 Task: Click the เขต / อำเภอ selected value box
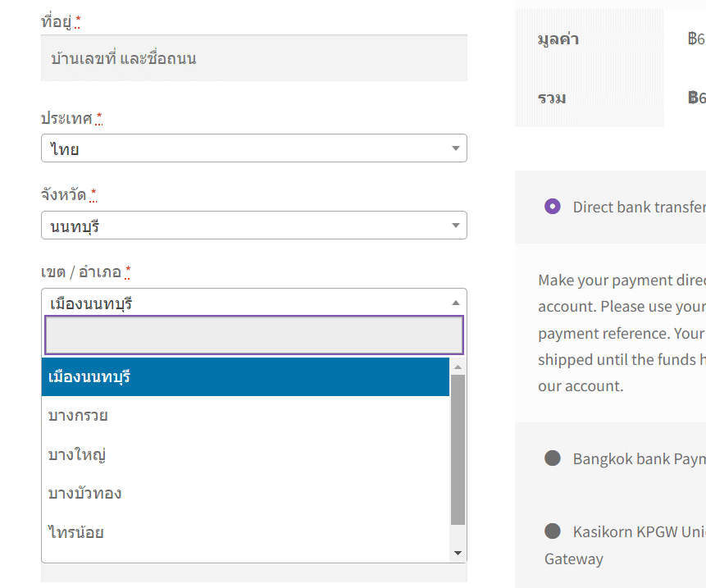click(246, 303)
